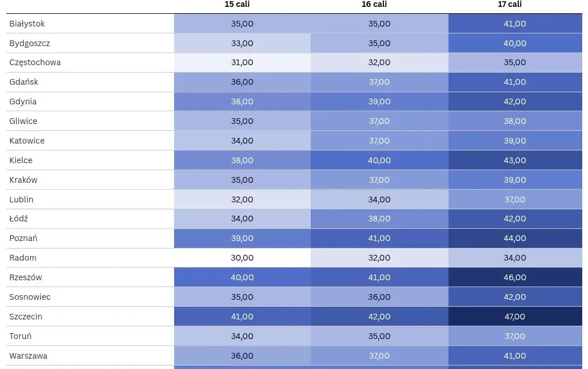Click the Toruń row label

[x=20, y=336]
